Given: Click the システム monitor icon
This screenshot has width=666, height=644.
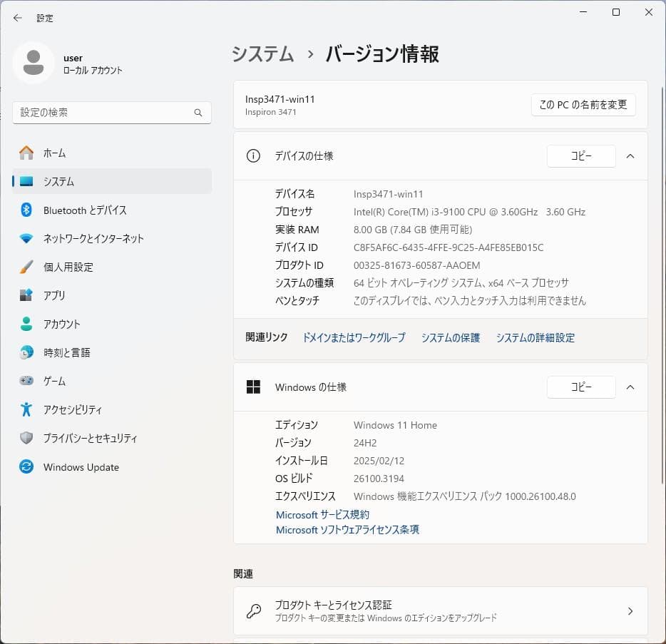Looking at the screenshot, I should 26,181.
